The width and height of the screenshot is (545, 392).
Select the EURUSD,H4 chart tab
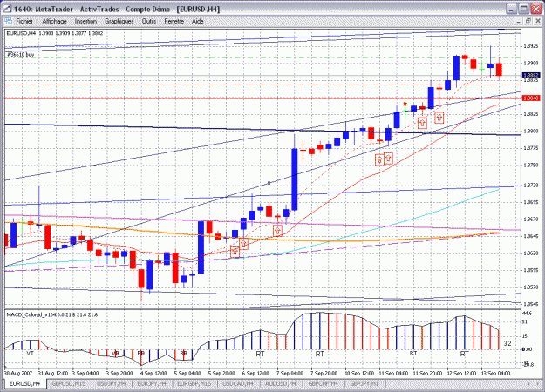(24, 383)
